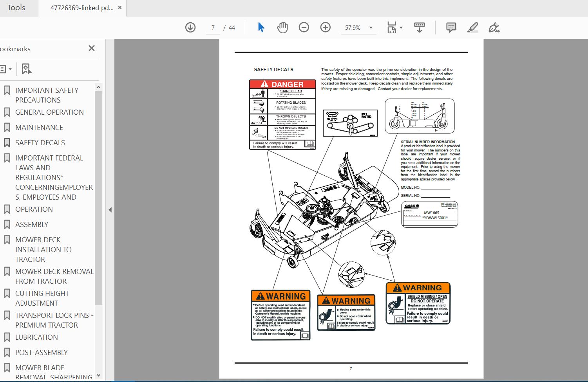The height and width of the screenshot is (382, 588).
Task: Open TRANSPORT LOCK PINS - PREMIUM TRACTOR bookmark
Action: coord(54,320)
